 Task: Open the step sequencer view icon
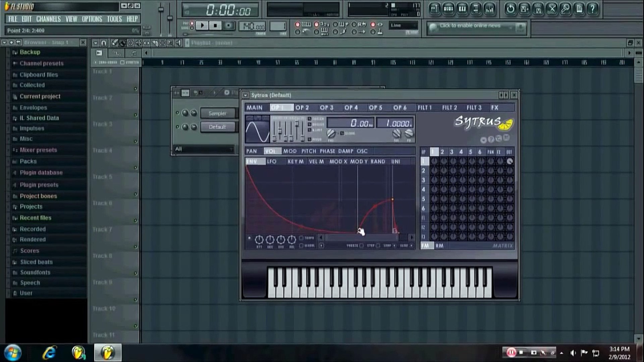tap(448, 9)
